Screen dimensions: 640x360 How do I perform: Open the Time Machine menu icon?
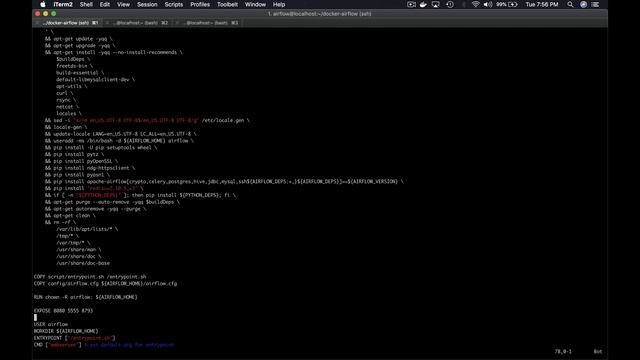coord(450,4)
